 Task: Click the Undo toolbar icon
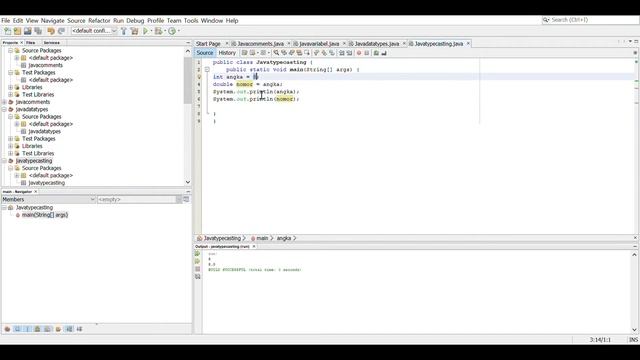(51, 31)
